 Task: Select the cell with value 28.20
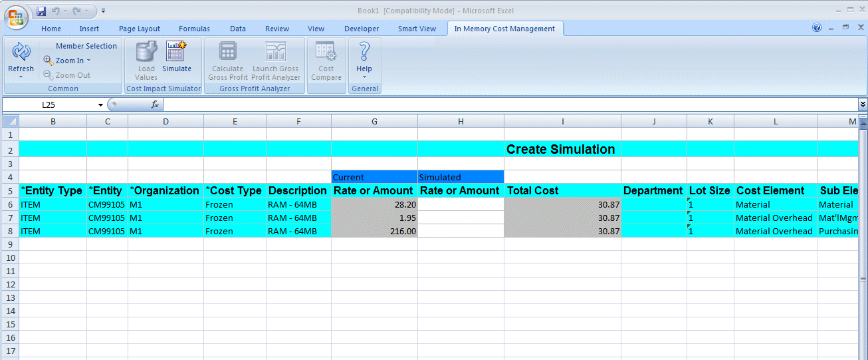(x=374, y=204)
